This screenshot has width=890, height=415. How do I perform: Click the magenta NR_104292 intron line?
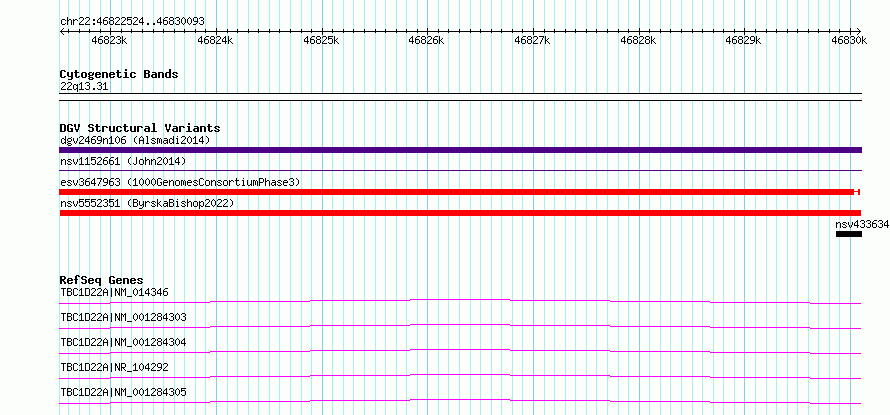coord(460,376)
